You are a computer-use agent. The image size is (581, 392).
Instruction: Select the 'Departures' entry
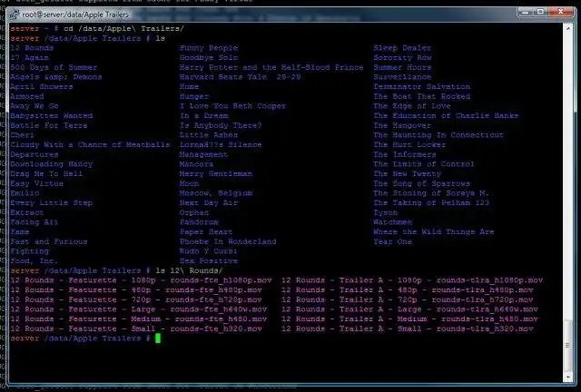pos(34,154)
